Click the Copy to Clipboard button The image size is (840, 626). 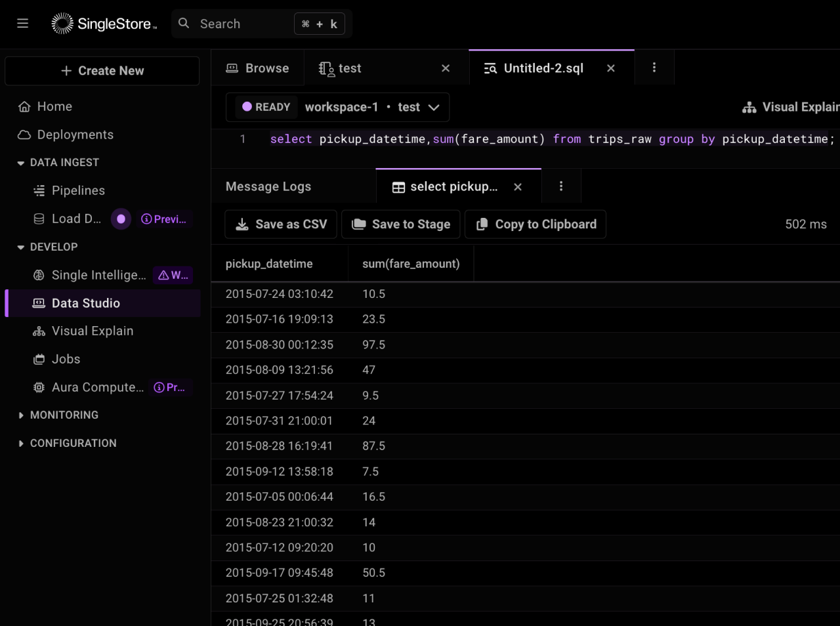[535, 224]
